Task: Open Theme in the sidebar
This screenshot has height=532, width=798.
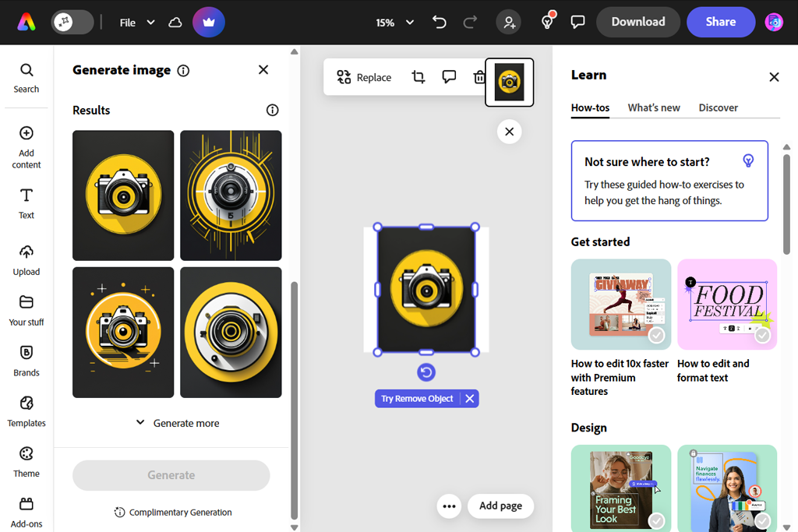Action: click(26, 461)
